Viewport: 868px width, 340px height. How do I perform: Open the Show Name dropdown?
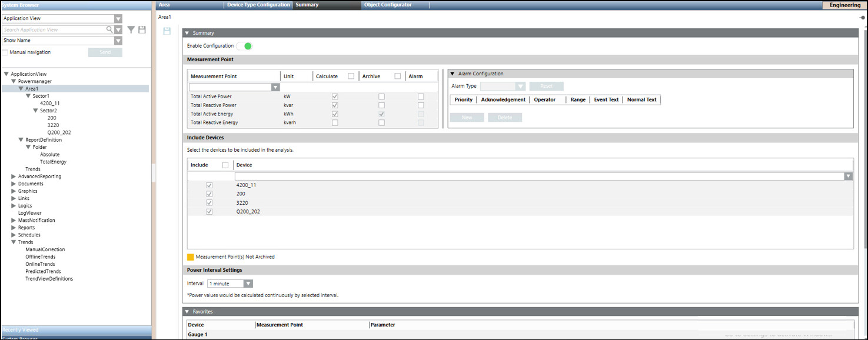[x=62, y=41]
